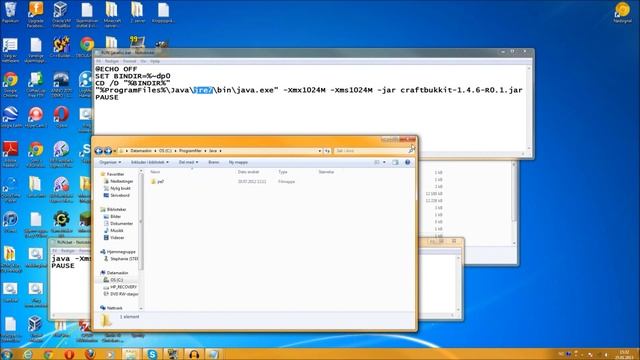The width and height of the screenshot is (640, 360).
Task: Open the view options dropdown arrow
Action: 384,162
